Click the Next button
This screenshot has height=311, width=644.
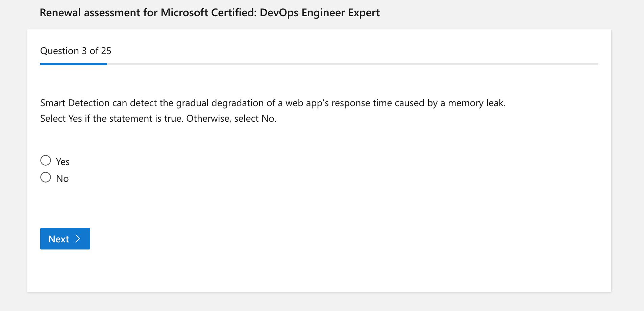tap(65, 239)
